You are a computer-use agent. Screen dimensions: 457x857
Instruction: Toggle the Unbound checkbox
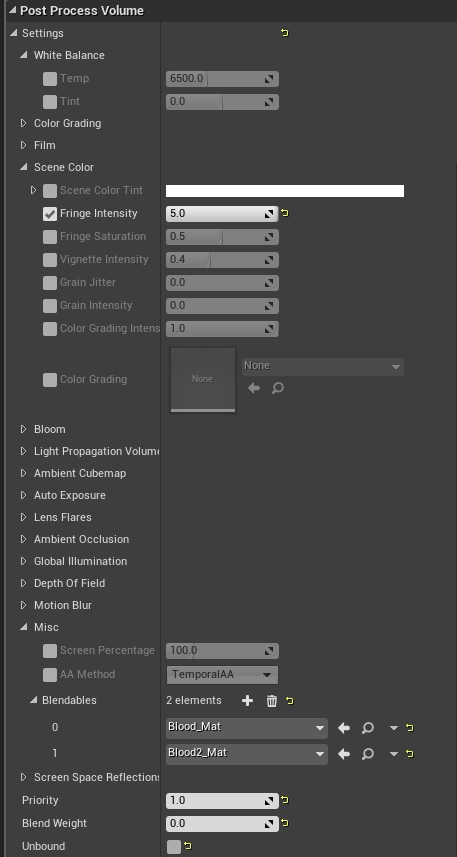[174, 847]
